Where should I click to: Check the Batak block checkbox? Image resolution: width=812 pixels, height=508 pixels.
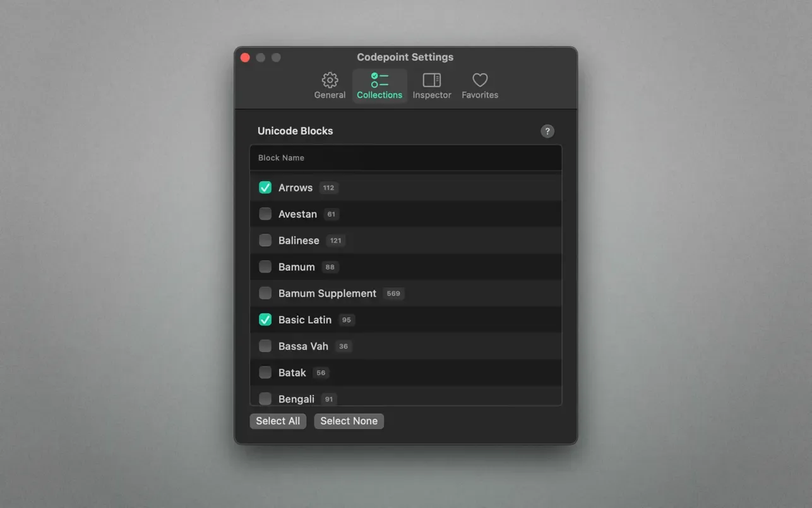pos(265,373)
